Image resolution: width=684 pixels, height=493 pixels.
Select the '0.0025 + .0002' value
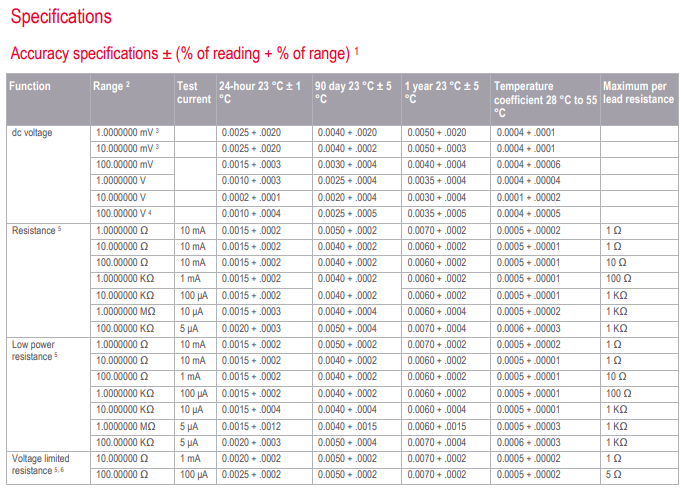point(251,475)
